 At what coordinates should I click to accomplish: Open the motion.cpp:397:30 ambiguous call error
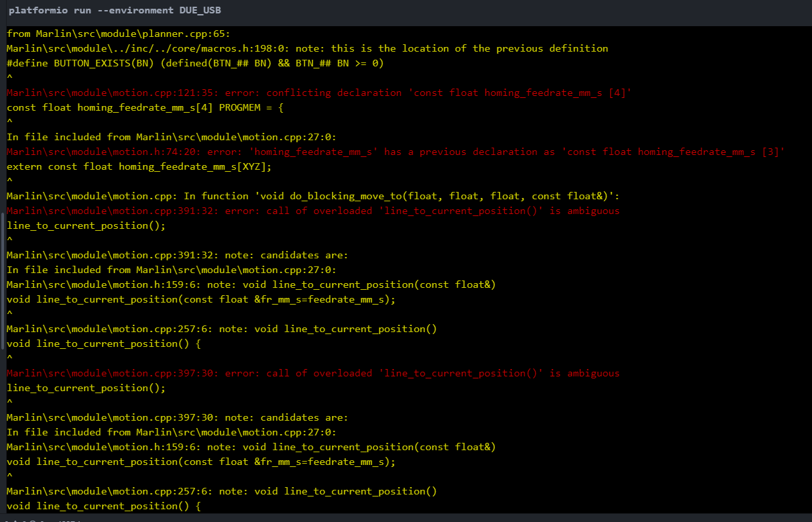click(313, 373)
